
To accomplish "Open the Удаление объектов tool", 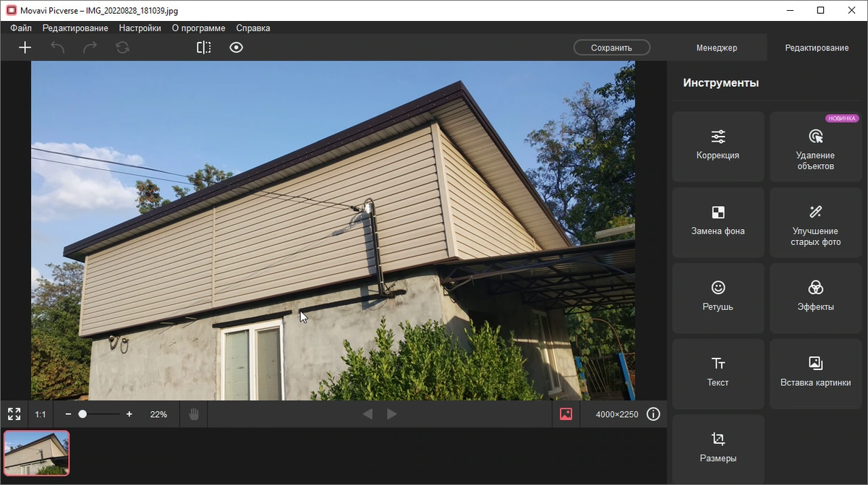I will (815, 146).
